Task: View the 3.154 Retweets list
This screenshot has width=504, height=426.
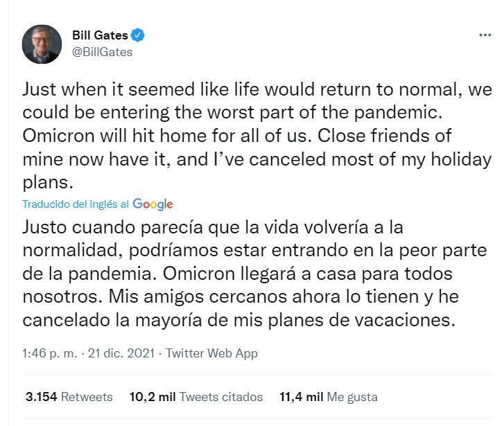Action: click(x=69, y=397)
